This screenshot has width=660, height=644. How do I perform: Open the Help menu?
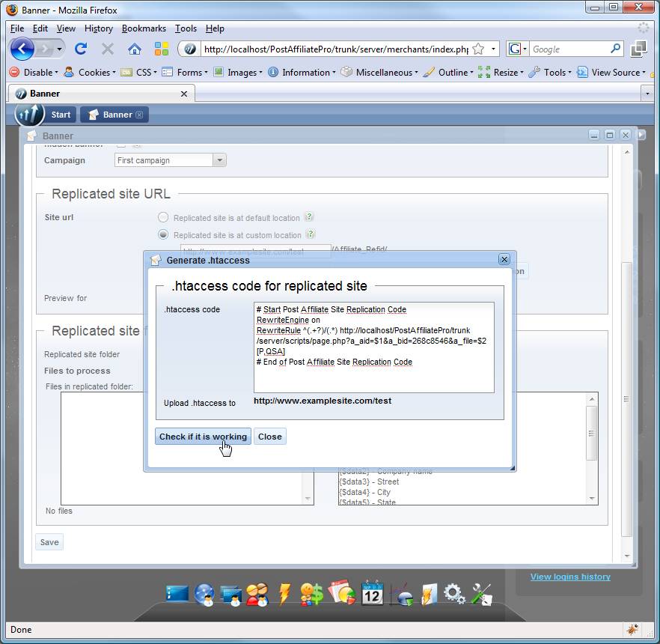(215, 28)
